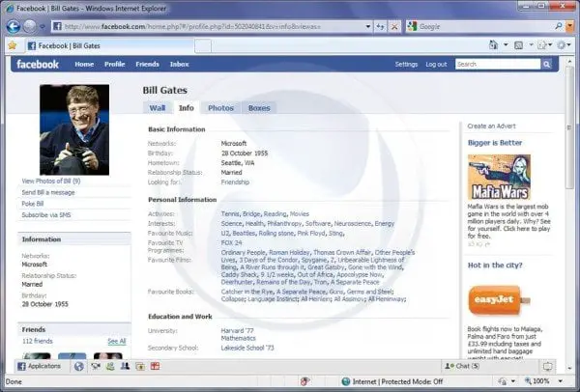Image resolution: width=580 pixels, height=392 pixels.
Task: Switch to the Photos tab
Action: (x=220, y=108)
